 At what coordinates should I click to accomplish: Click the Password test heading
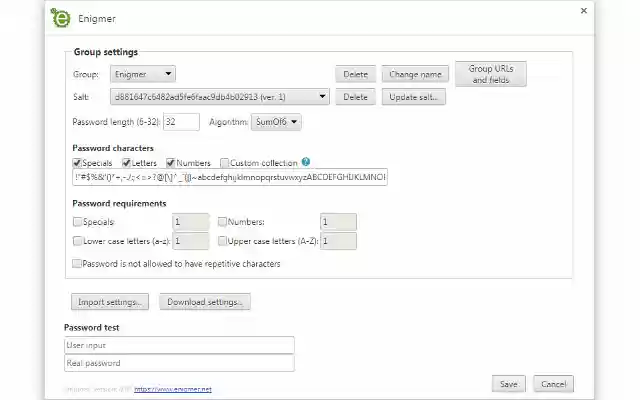(91, 327)
